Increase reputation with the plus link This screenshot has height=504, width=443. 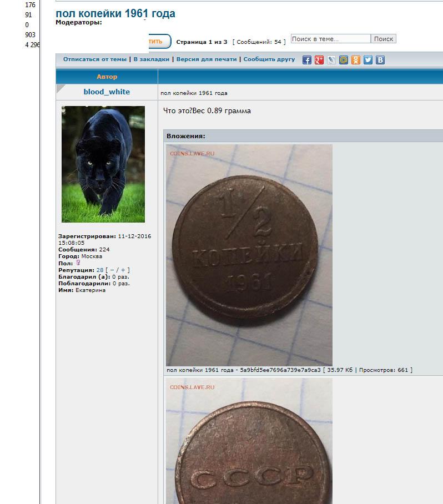(x=123, y=270)
